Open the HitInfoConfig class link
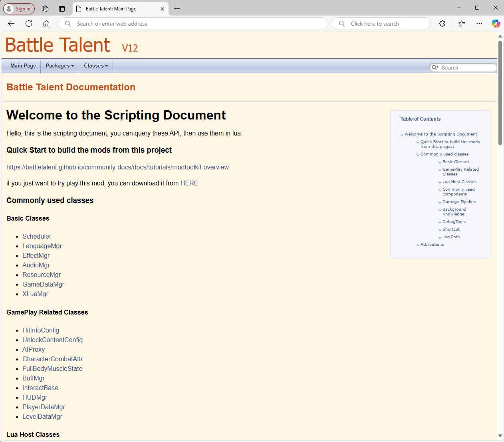The height and width of the screenshot is (442, 504). (41, 330)
